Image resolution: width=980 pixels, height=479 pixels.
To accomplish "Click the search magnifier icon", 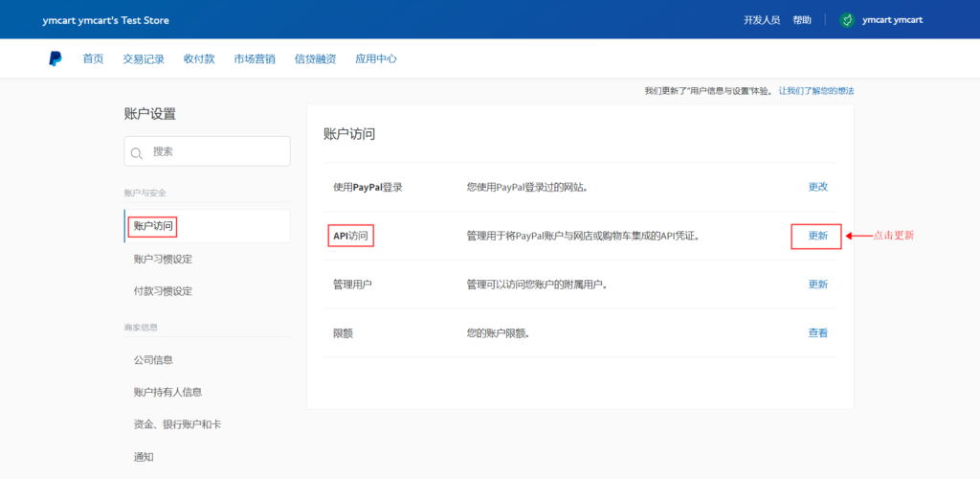I will pos(137,152).
